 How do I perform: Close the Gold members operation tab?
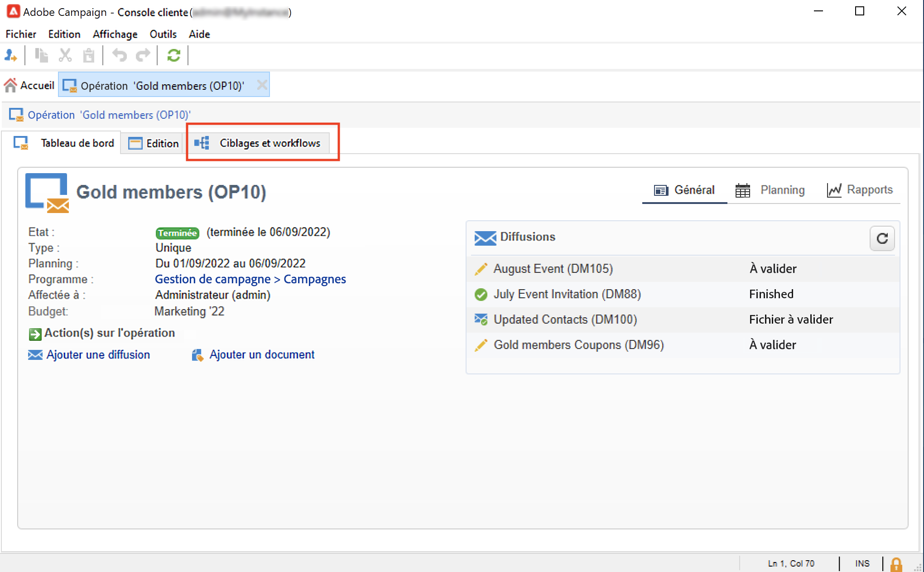[262, 85]
